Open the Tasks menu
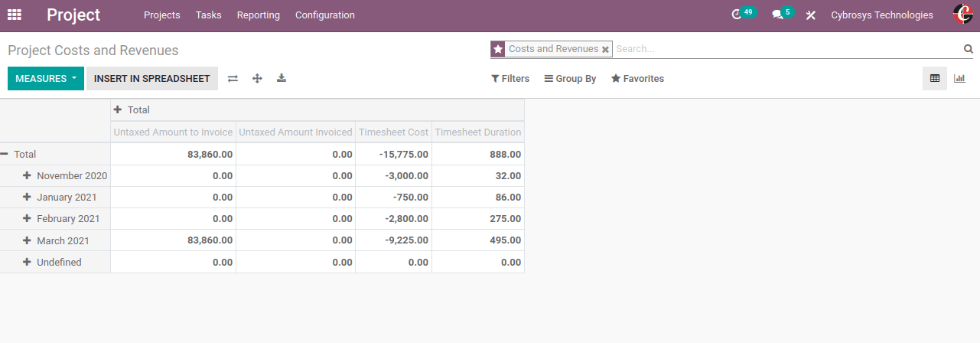The width and height of the screenshot is (980, 343). [209, 15]
